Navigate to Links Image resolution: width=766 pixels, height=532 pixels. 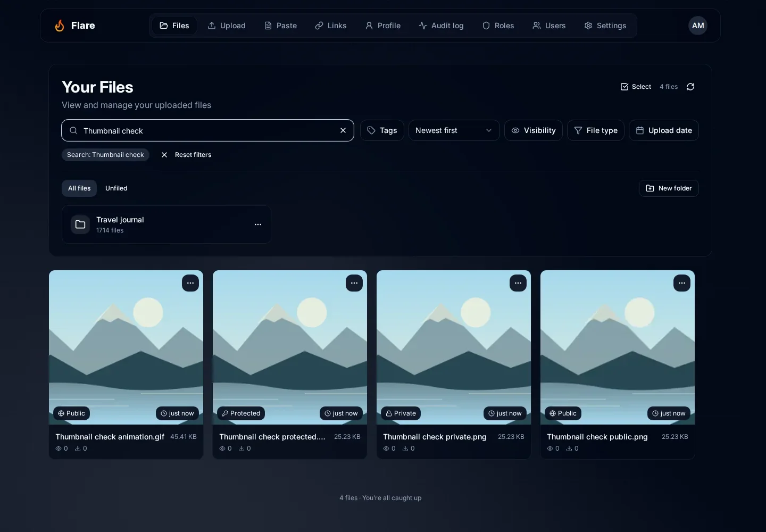(x=330, y=26)
